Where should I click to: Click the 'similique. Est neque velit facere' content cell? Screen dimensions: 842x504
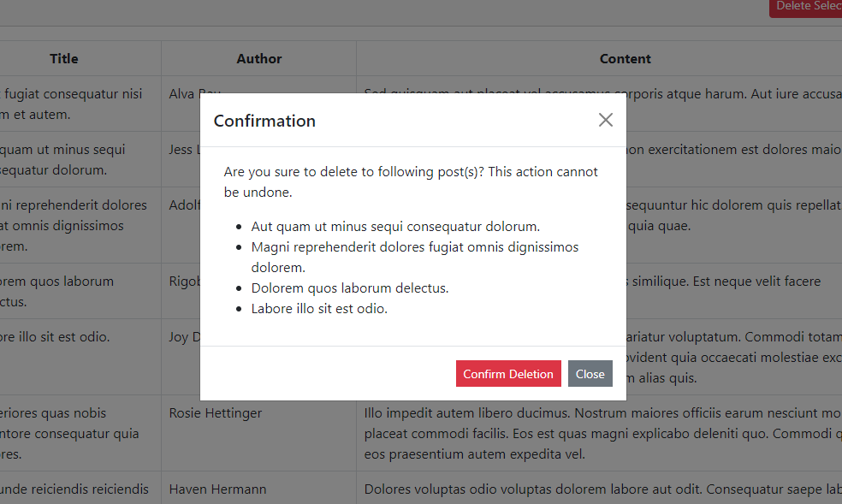tap(734, 292)
